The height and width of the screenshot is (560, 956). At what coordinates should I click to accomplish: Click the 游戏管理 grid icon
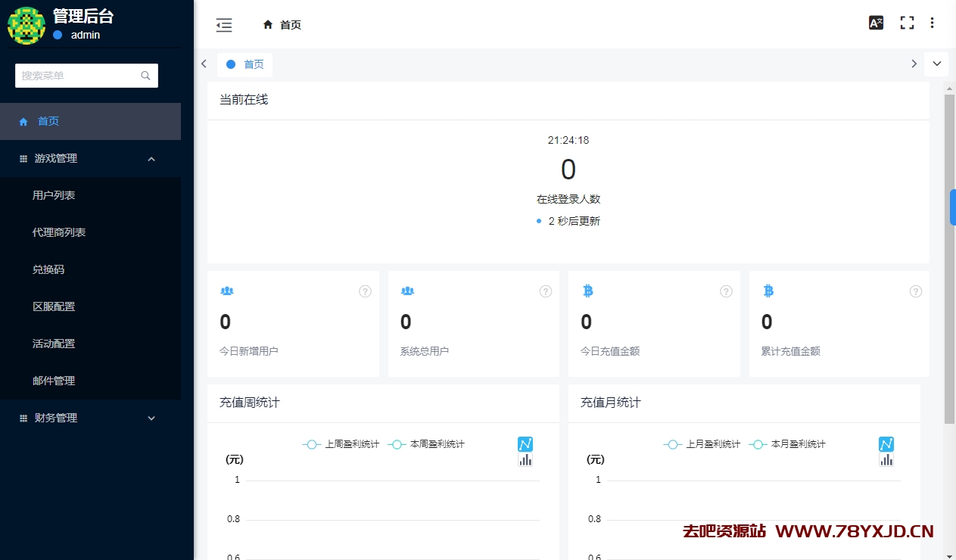[x=23, y=159]
